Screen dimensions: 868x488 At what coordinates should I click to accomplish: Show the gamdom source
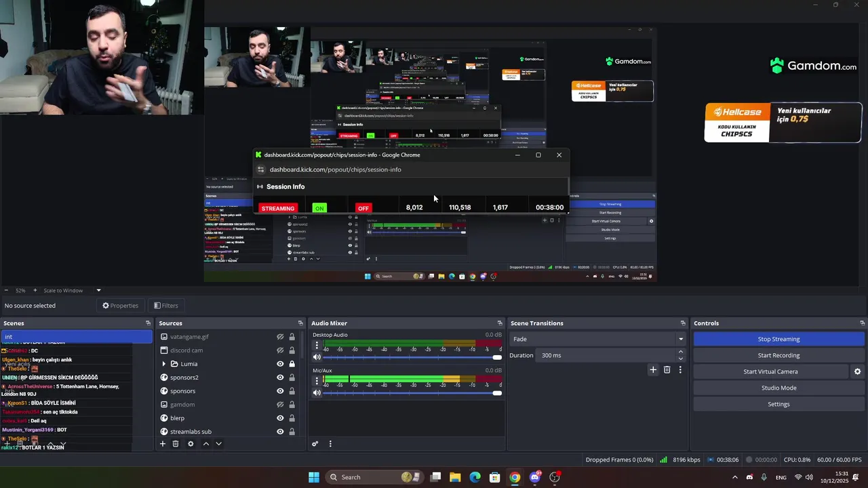pos(280,405)
